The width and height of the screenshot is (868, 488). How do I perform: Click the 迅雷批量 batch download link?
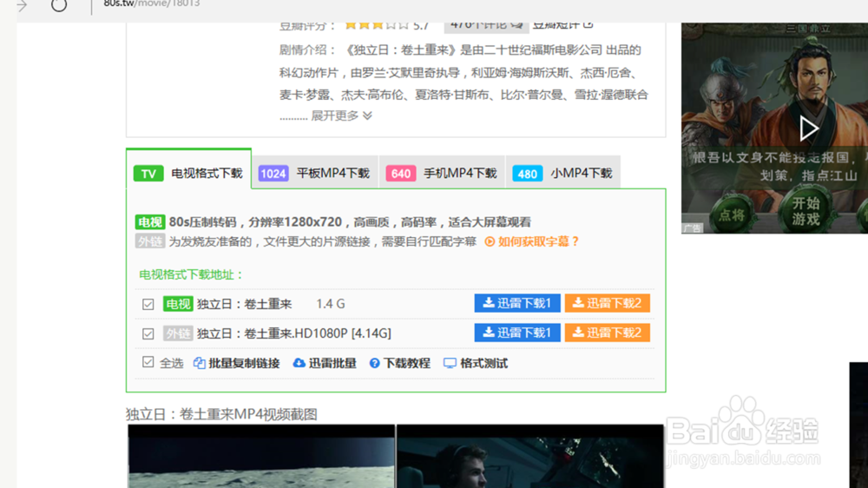point(332,363)
